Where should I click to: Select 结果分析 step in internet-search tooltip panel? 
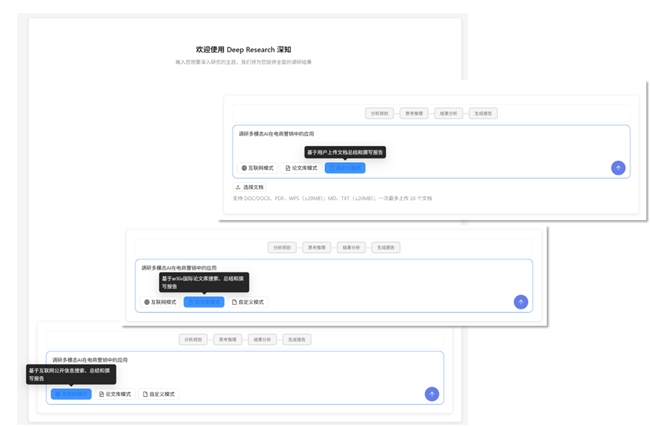[262, 340]
